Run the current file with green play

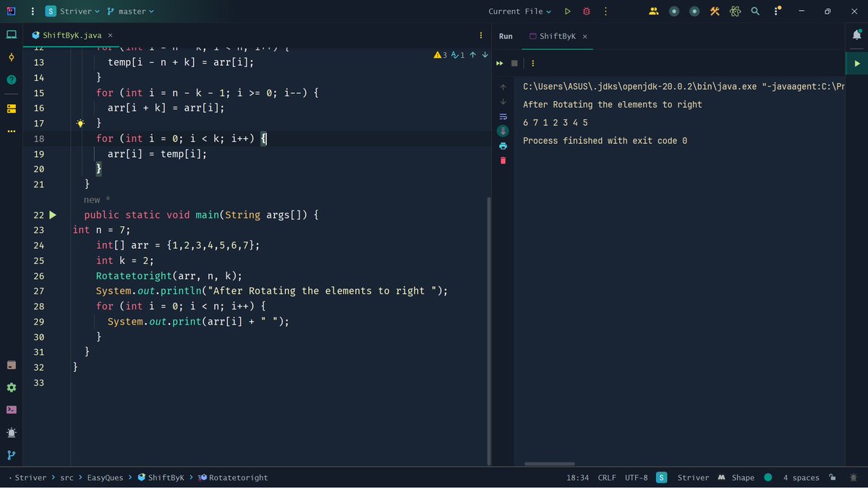tap(568, 12)
